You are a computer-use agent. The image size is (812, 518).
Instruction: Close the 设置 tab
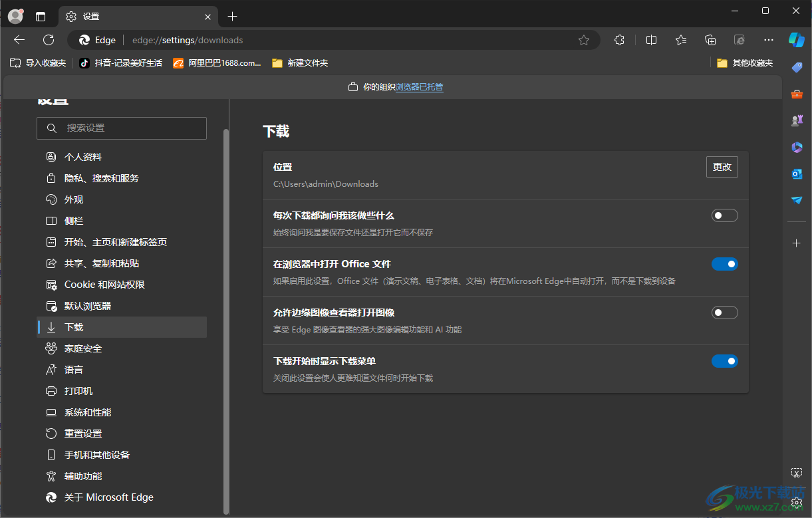click(x=208, y=17)
